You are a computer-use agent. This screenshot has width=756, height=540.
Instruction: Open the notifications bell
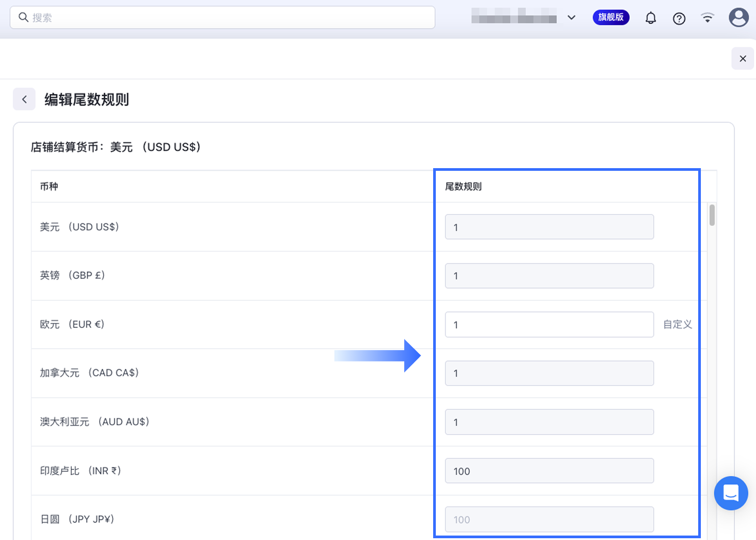[x=651, y=18]
